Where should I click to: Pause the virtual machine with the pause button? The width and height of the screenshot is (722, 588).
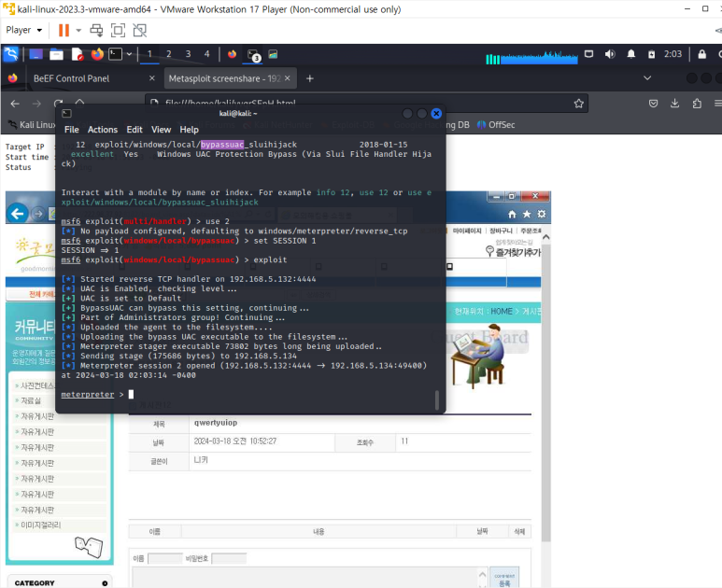coord(64,31)
